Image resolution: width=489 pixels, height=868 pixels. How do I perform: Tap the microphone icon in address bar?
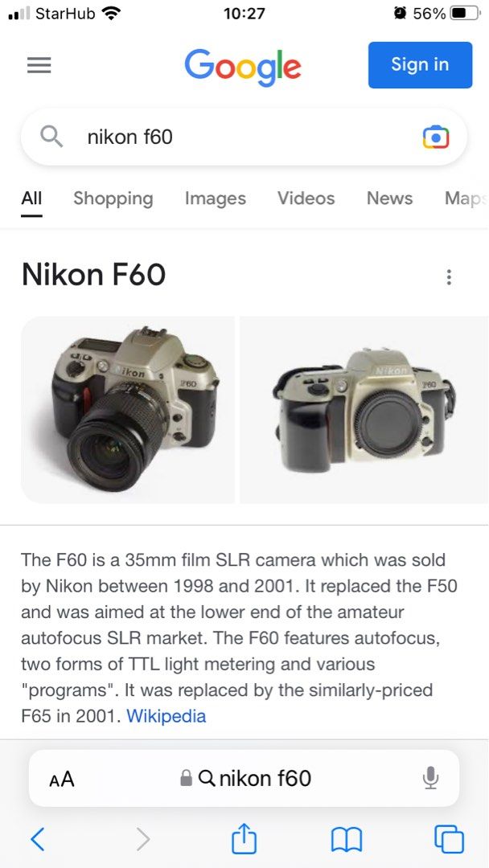[430, 778]
